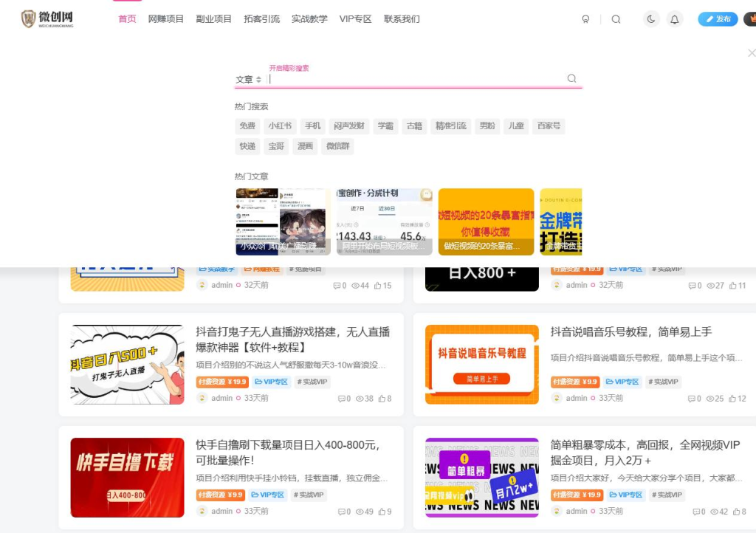Choose the 闷声发财 search tag

coord(349,125)
